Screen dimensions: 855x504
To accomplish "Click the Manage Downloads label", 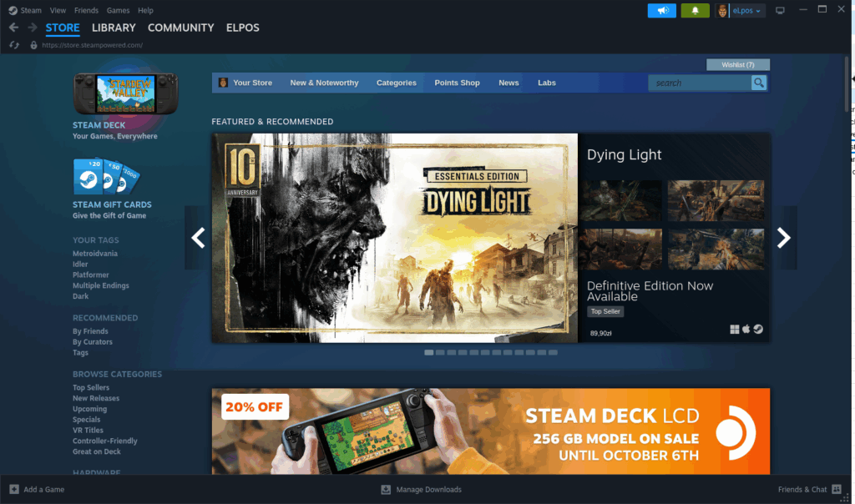I will point(428,489).
